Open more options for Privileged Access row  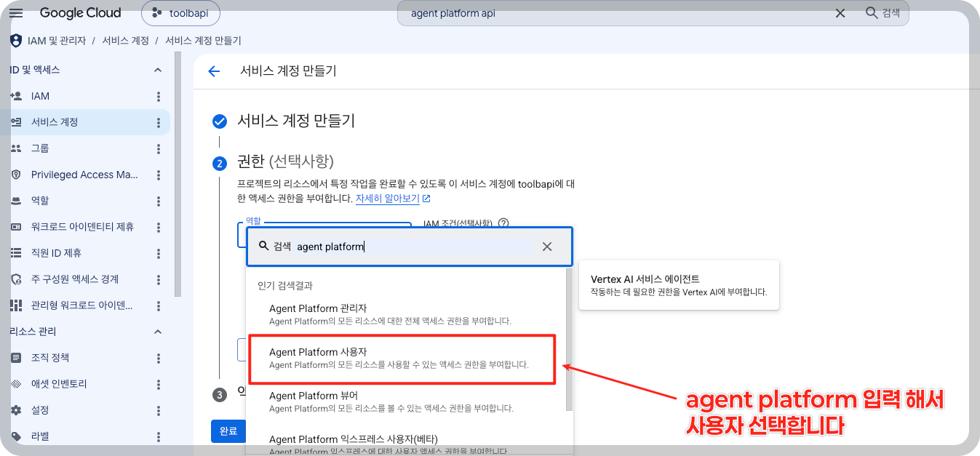point(159,175)
